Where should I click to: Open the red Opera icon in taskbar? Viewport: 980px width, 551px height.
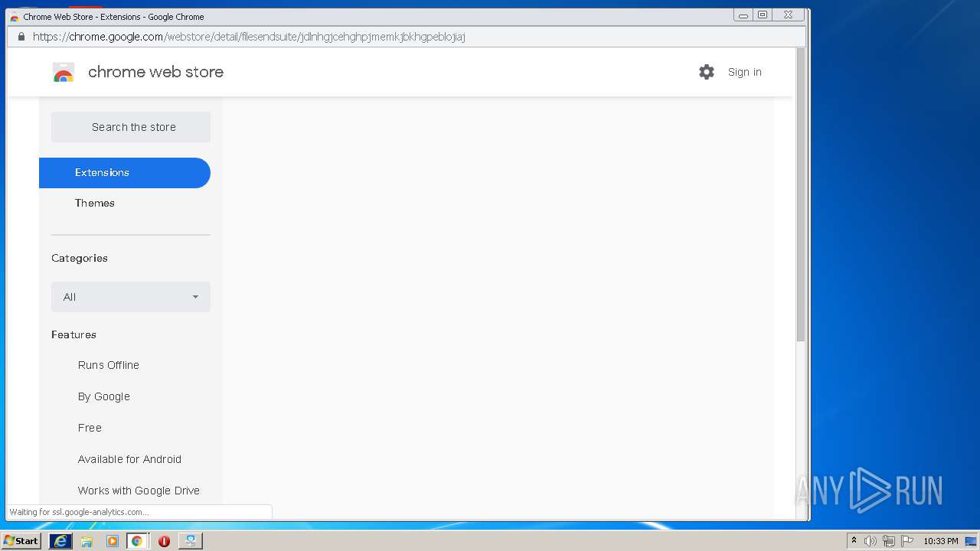coord(164,541)
